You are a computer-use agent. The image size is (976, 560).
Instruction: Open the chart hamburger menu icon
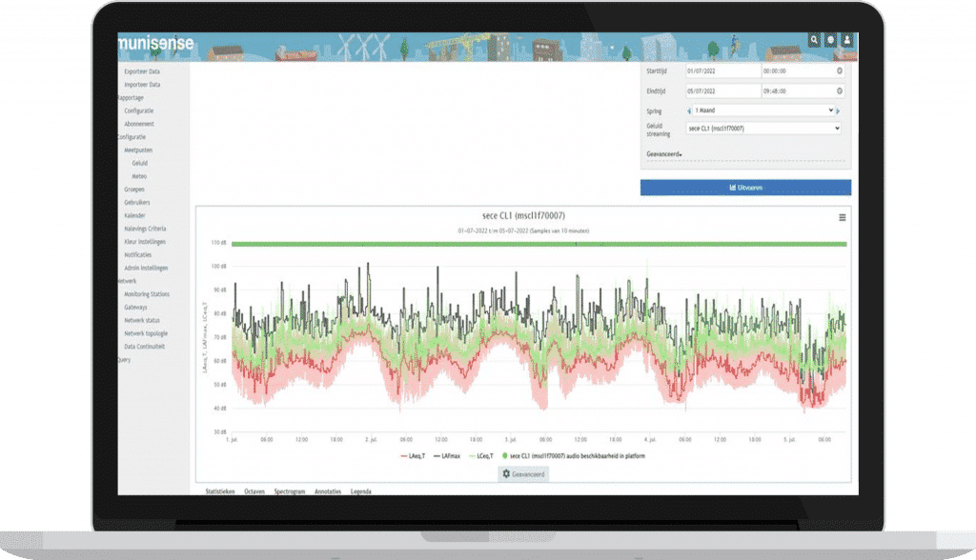842,217
